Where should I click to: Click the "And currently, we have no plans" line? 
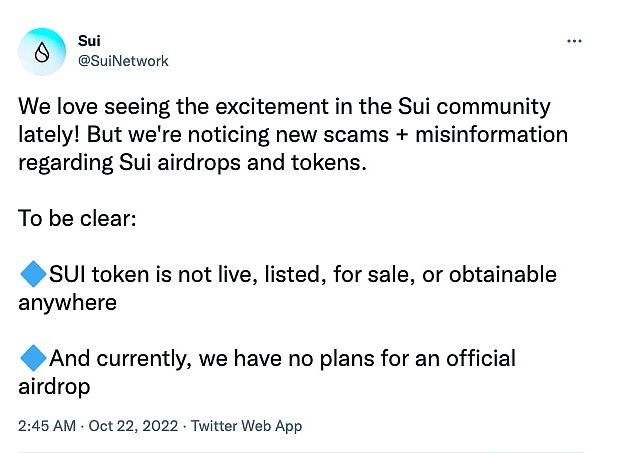tap(283, 358)
